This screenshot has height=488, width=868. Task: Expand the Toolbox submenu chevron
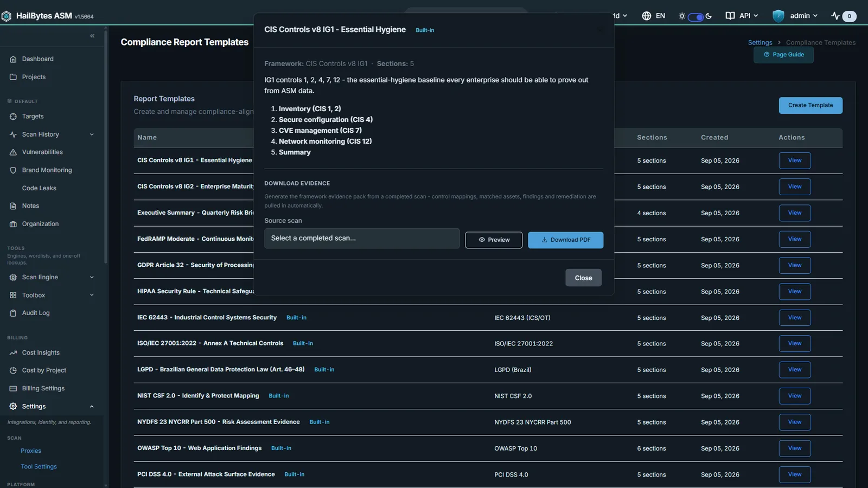92,295
